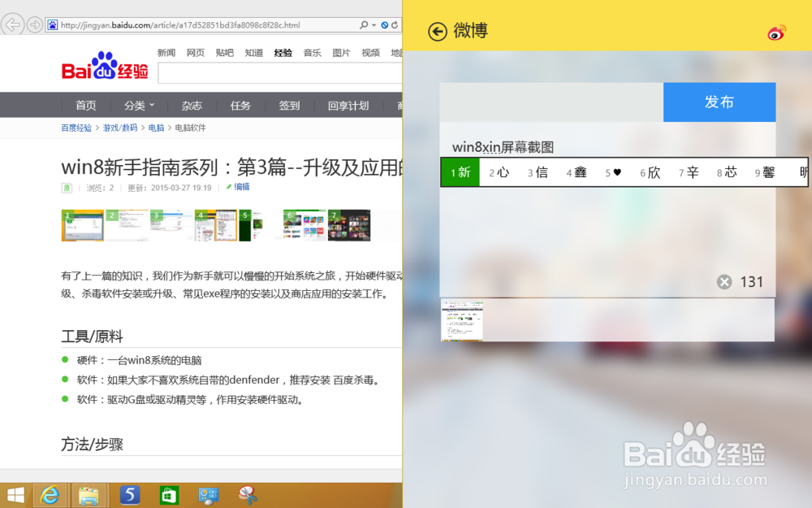Viewport: 812px width, 508px height.
Task: Open step 2 thumbnail image
Action: pyautogui.click(x=127, y=225)
